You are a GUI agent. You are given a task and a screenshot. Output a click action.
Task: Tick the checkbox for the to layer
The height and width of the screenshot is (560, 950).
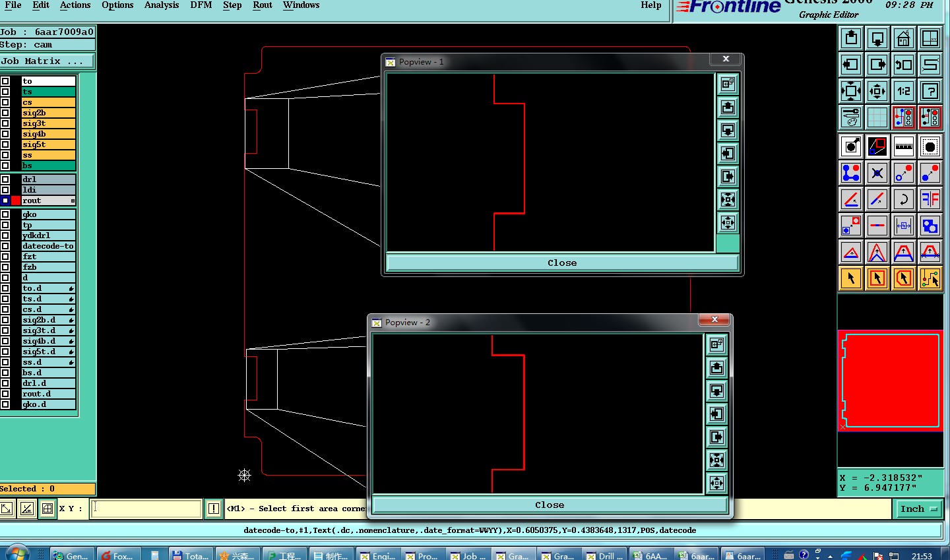5,81
